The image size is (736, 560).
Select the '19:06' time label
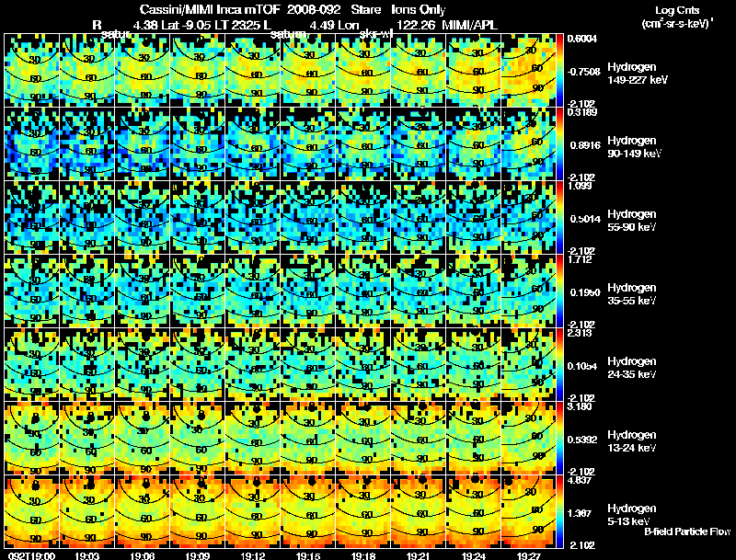(x=143, y=555)
